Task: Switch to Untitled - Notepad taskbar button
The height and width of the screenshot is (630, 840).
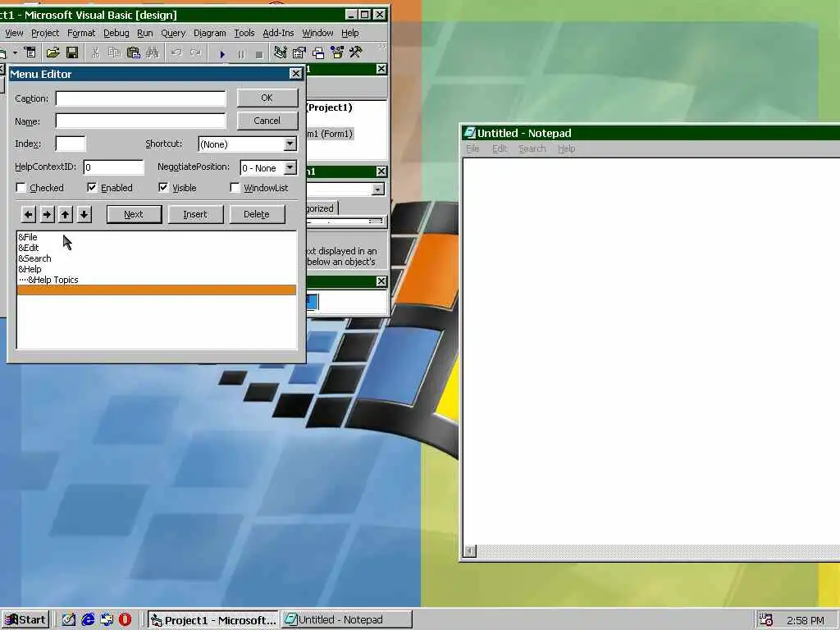Action: point(347,620)
